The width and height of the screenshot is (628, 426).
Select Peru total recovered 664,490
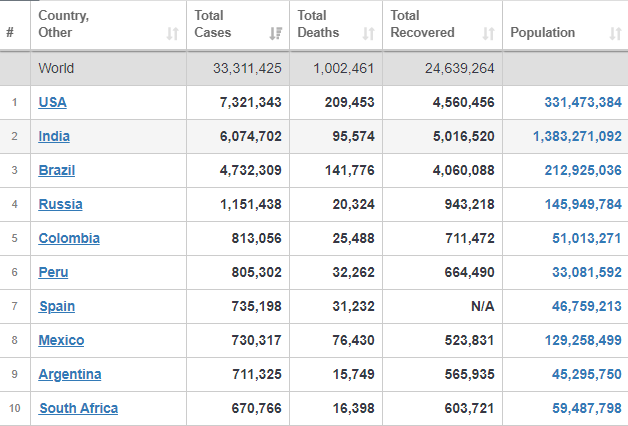pyautogui.click(x=469, y=272)
